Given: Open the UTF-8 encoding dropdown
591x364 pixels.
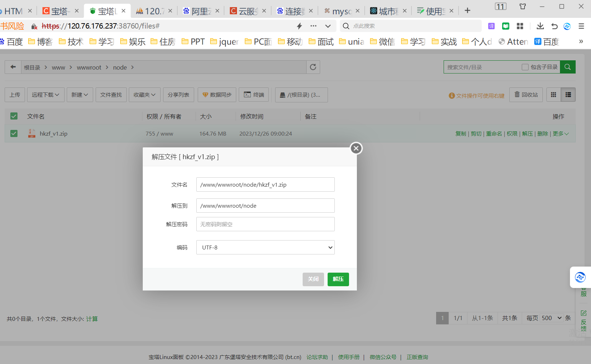Looking at the screenshot, I should [x=265, y=247].
